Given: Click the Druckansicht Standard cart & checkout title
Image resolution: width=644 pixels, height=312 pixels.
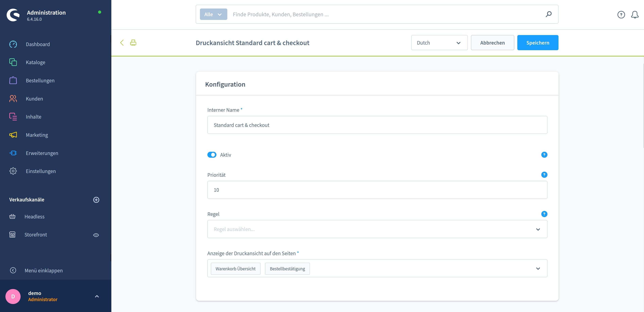Looking at the screenshot, I should (252, 43).
